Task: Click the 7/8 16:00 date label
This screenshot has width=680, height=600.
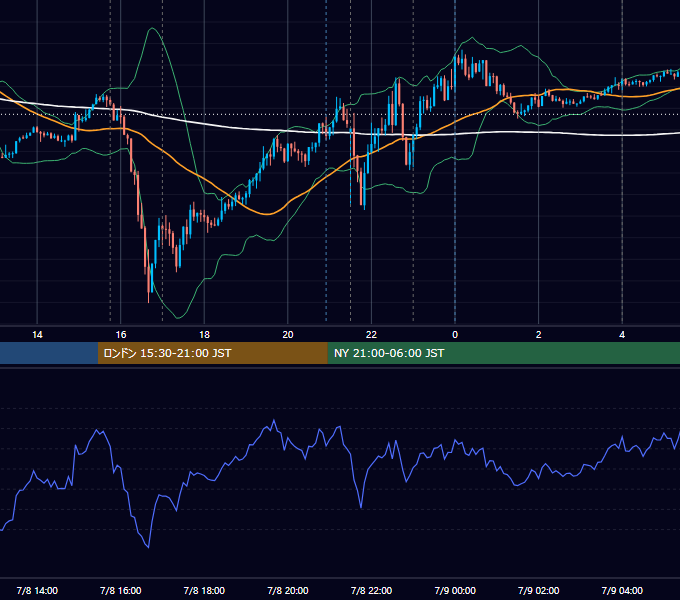Action: [x=121, y=590]
